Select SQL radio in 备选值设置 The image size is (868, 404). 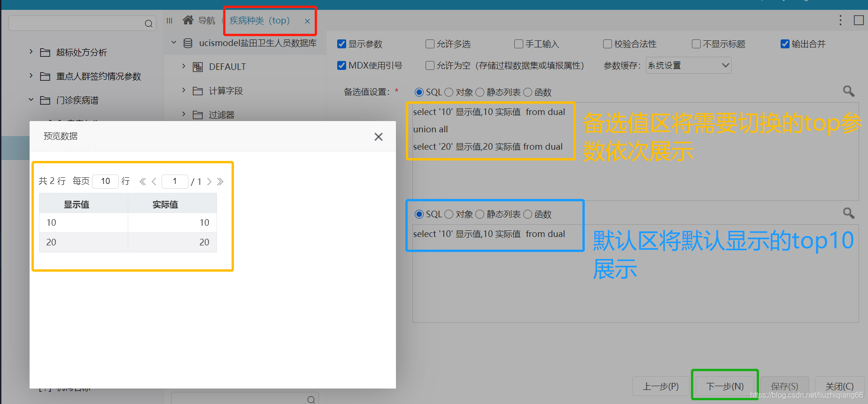pos(419,92)
